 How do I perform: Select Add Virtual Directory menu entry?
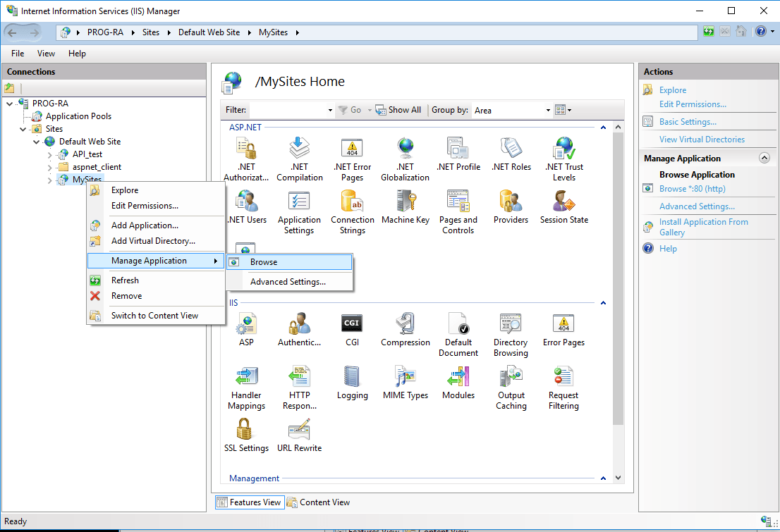click(x=156, y=241)
